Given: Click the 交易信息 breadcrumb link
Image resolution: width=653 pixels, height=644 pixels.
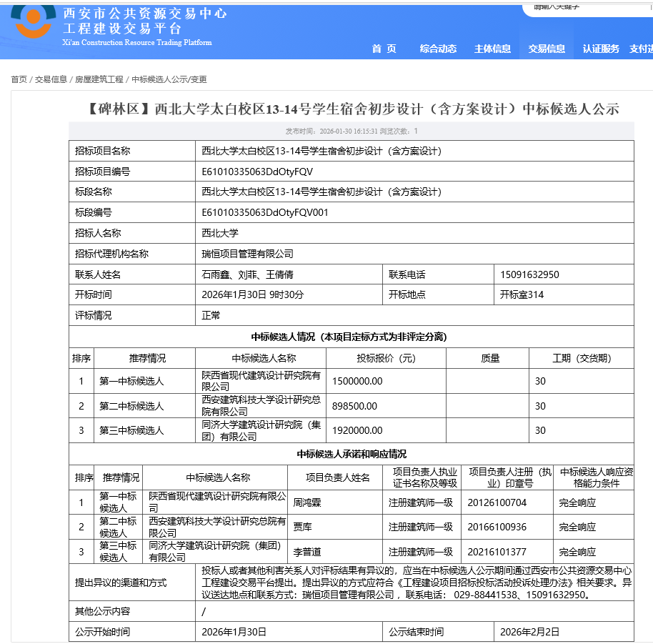Looking at the screenshot, I should (51, 79).
